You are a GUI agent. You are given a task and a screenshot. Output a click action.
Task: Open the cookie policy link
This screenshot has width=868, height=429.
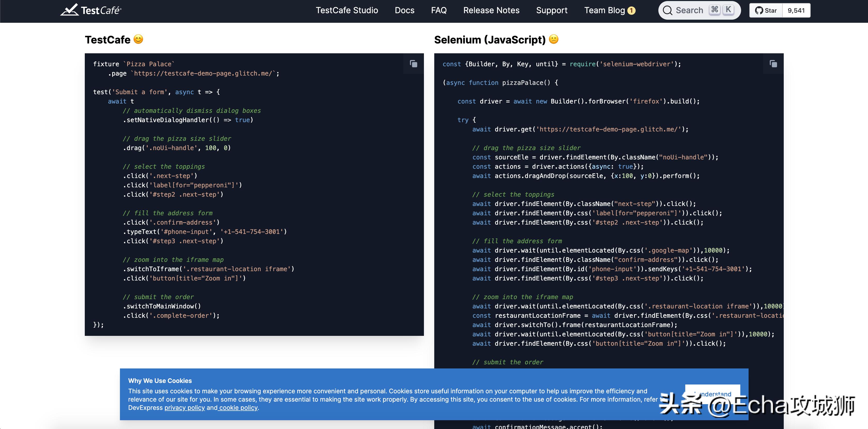click(x=238, y=408)
